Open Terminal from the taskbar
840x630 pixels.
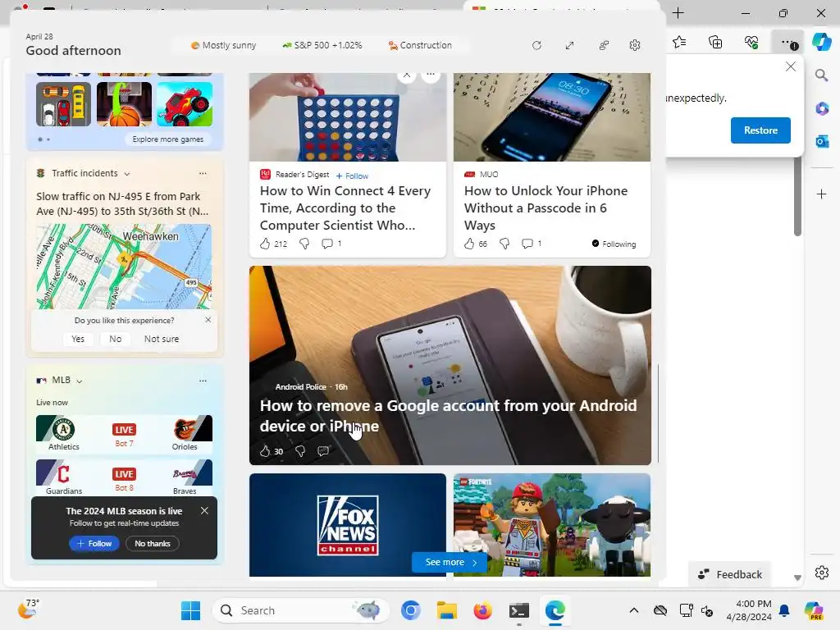(518, 610)
